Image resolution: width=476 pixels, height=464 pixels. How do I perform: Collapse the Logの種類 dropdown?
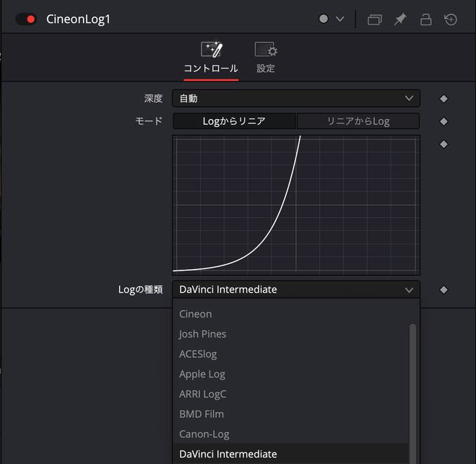point(296,289)
